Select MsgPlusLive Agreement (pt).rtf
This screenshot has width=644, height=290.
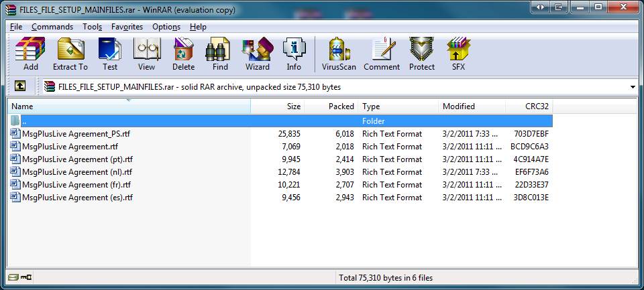click(x=280, y=159)
